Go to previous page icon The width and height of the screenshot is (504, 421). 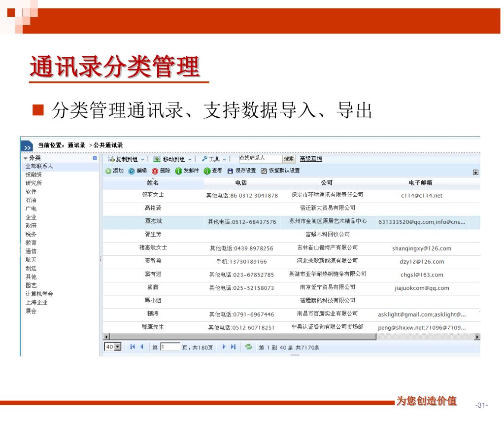(142, 347)
